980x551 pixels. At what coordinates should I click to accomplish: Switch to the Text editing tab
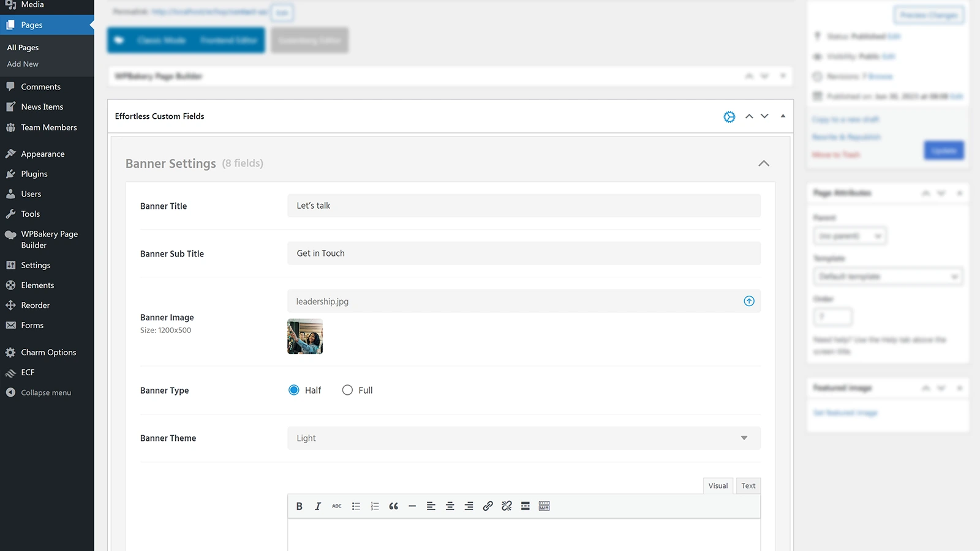pyautogui.click(x=748, y=485)
